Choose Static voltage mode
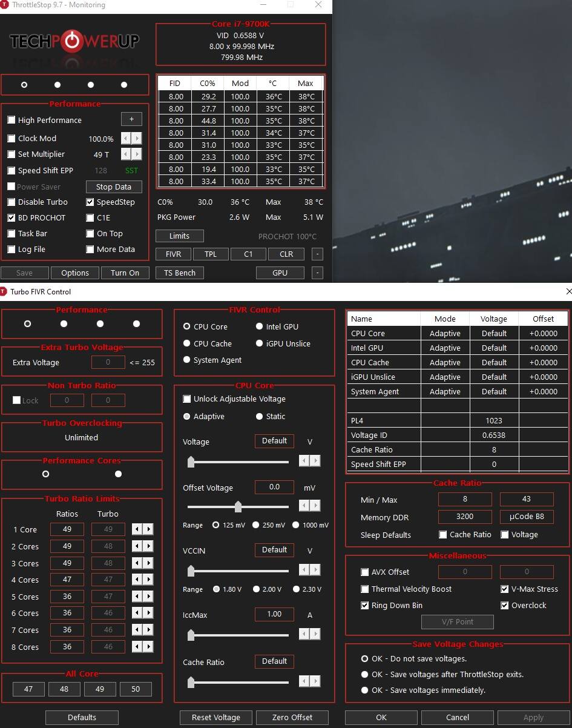 tap(259, 416)
